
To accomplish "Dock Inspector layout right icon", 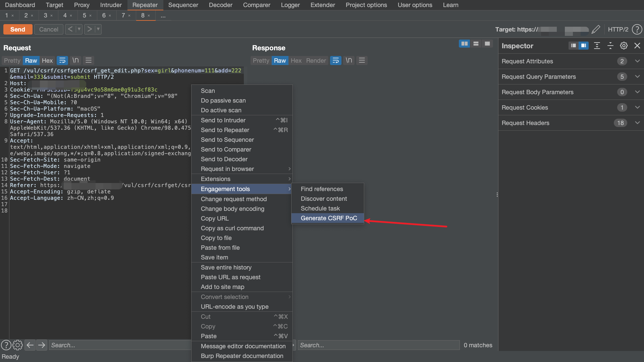I will pyautogui.click(x=584, y=46).
